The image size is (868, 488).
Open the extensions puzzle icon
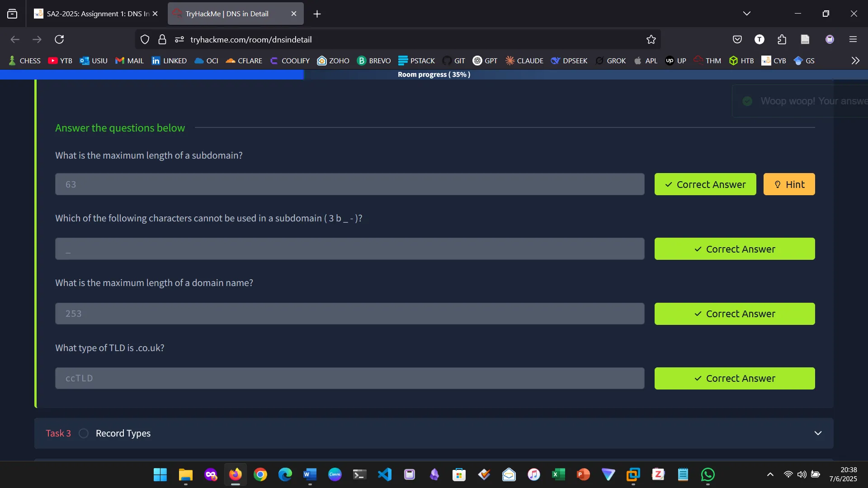(x=782, y=39)
